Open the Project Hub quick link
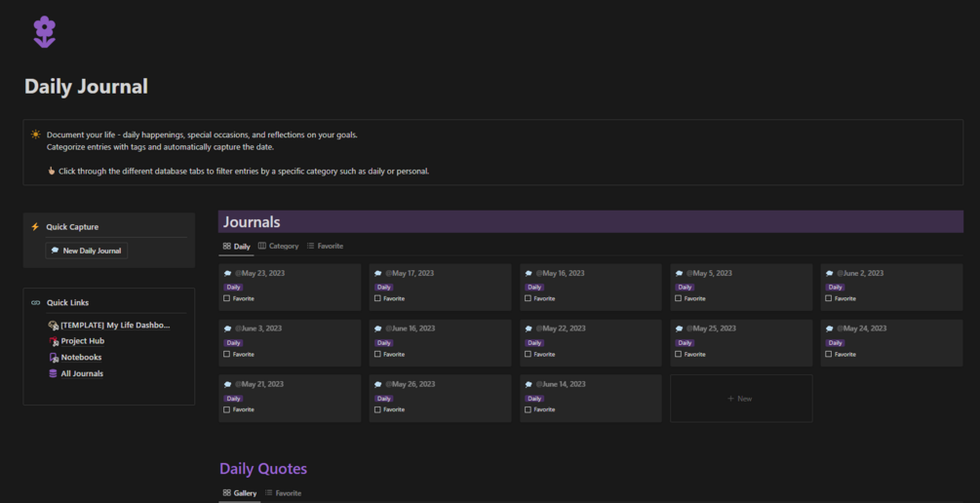Viewport: 980px width, 503px height. click(83, 341)
